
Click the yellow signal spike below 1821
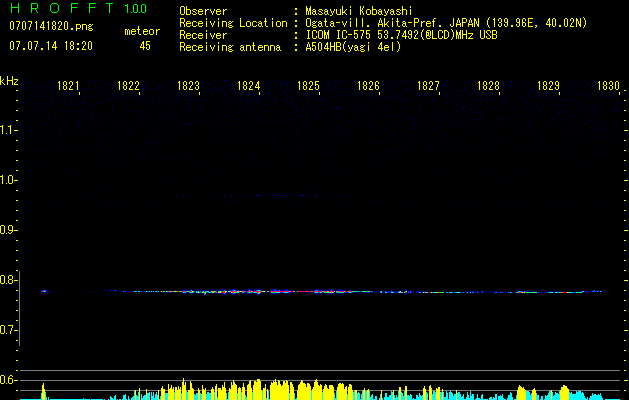(x=43, y=391)
